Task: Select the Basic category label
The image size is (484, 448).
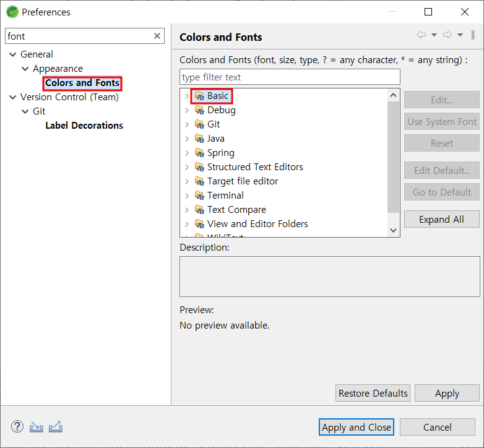Action: pyautogui.click(x=218, y=96)
